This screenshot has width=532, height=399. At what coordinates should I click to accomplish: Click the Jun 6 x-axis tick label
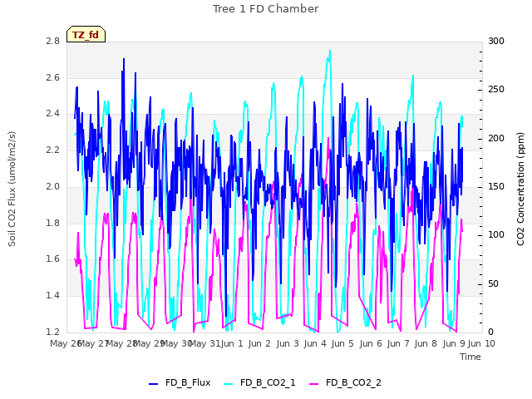point(371,343)
